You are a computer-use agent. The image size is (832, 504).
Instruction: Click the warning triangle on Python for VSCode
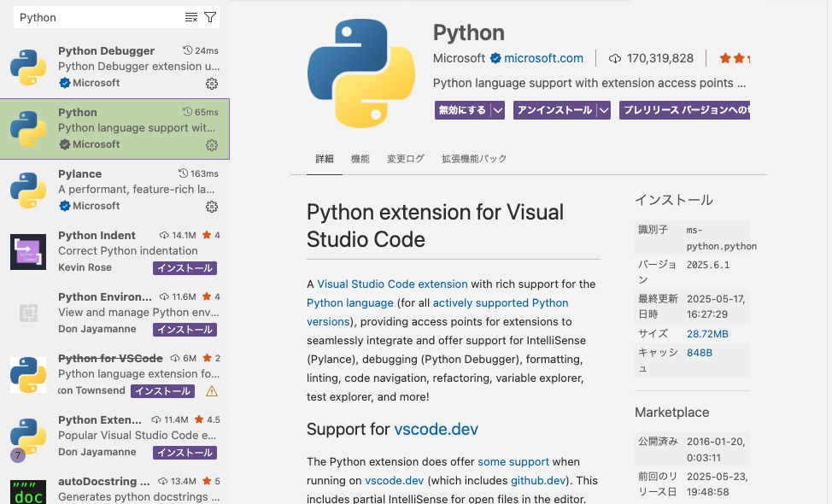pyautogui.click(x=212, y=391)
